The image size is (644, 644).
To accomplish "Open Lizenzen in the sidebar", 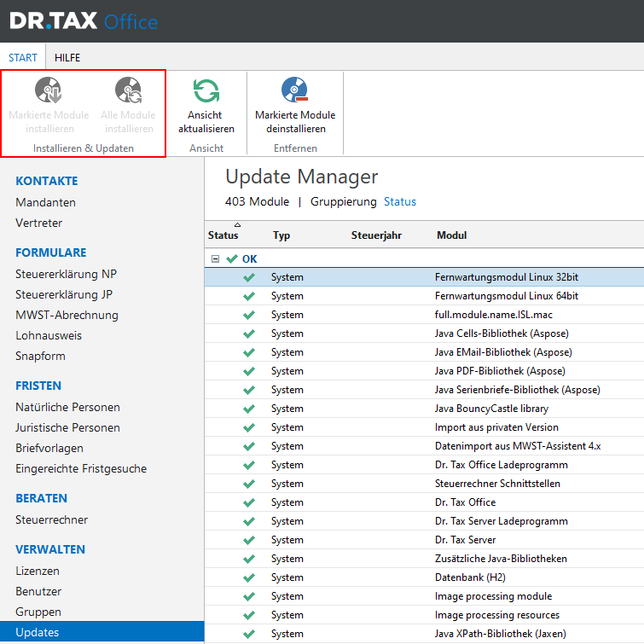I will [38, 571].
